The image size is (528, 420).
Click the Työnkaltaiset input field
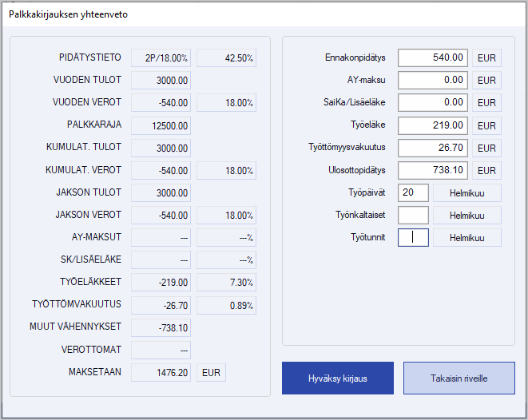point(413,215)
